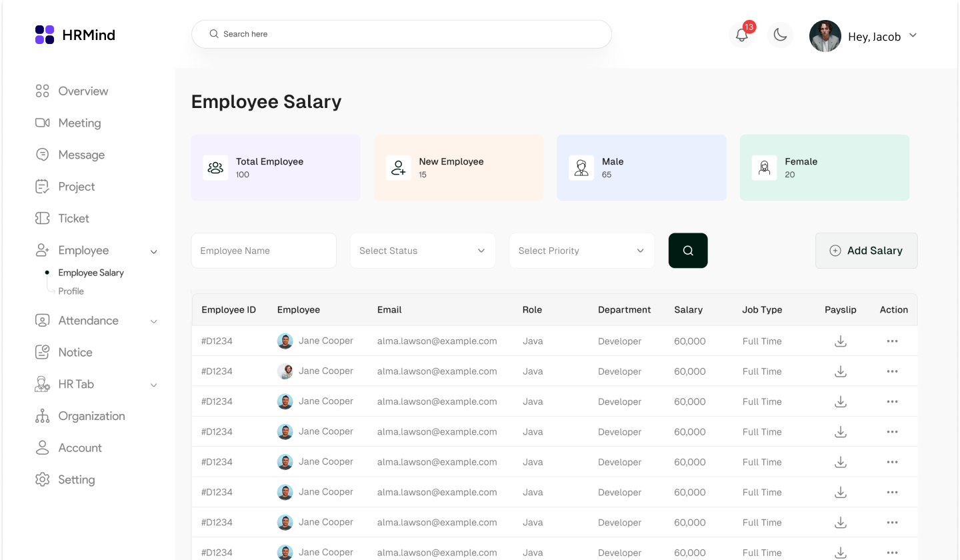
Task: Open the Select Priority dropdown
Action: pyautogui.click(x=581, y=250)
